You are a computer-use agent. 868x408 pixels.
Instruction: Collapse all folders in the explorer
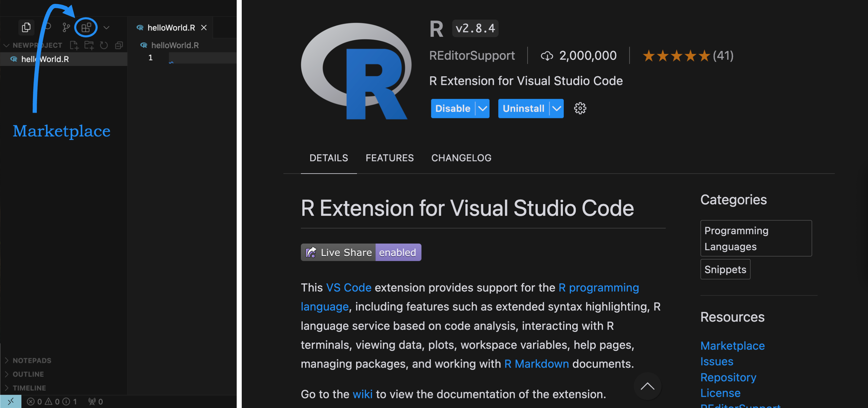click(118, 45)
